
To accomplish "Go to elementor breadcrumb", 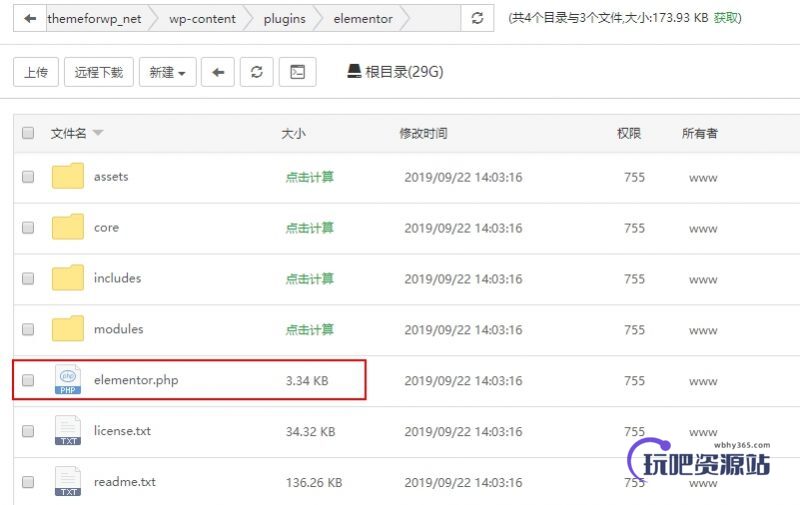I will (x=363, y=18).
